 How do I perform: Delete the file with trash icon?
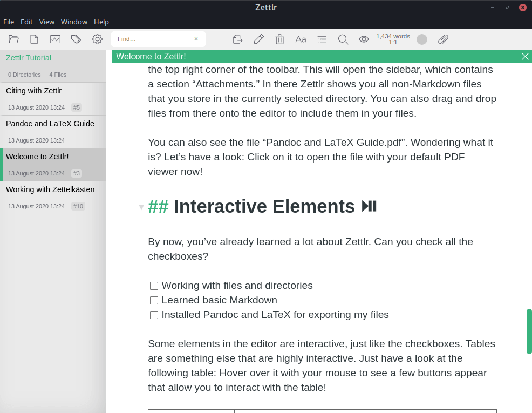pos(279,39)
